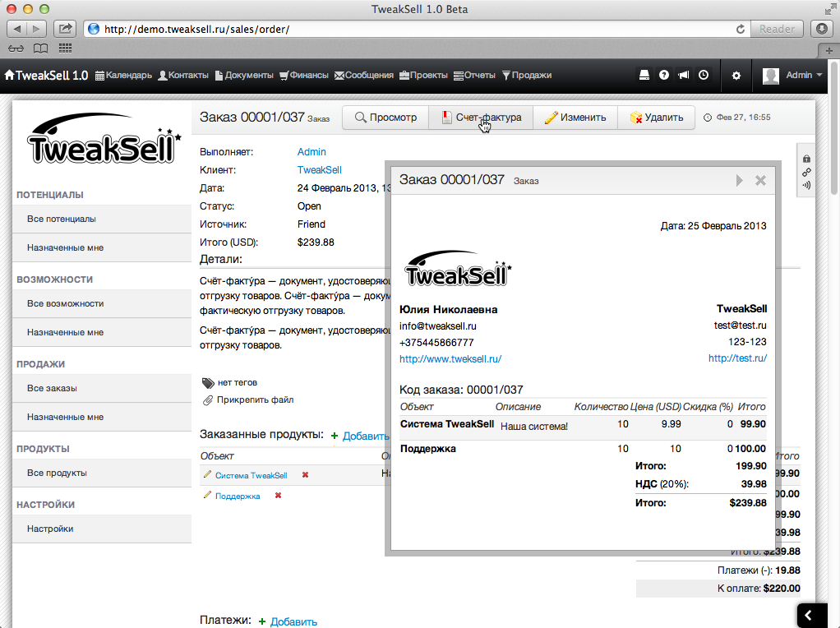Delete the Поддержка product with red X

click(x=278, y=496)
